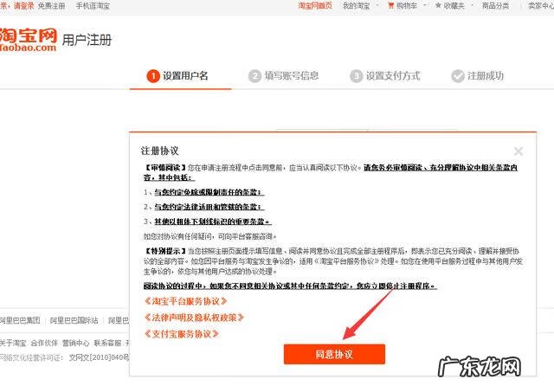Viewport: 554px width, 392px height.
Task: Click the step 1 orange number icon
Action: click(x=153, y=76)
